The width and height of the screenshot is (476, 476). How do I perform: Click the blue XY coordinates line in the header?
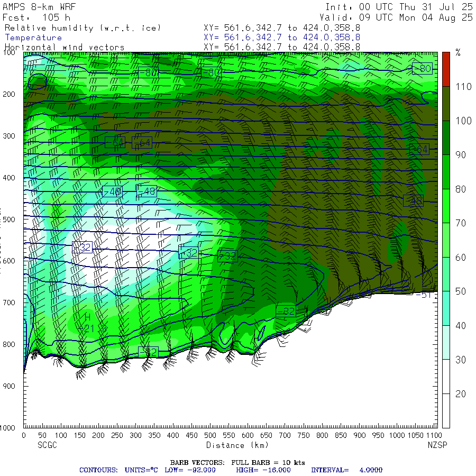pyautogui.click(x=282, y=38)
